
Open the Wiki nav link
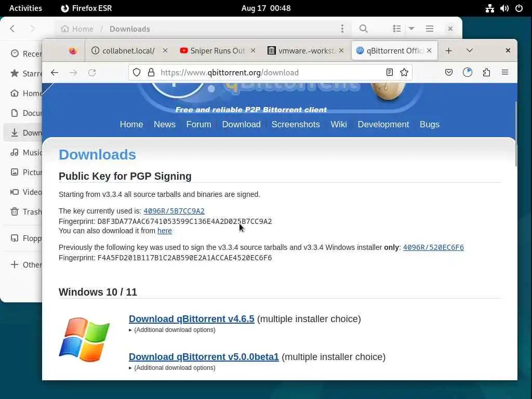click(x=339, y=125)
